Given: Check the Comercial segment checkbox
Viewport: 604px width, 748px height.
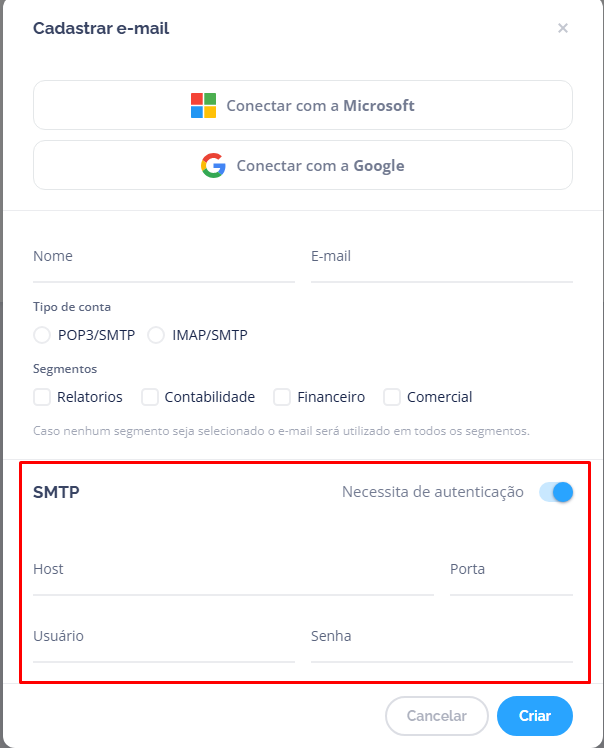Looking at the screenshot, I should click(x=392, y=397).
